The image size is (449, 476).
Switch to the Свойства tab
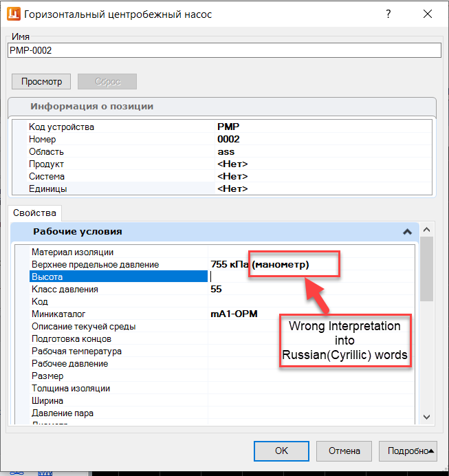[x=34, y=213]
